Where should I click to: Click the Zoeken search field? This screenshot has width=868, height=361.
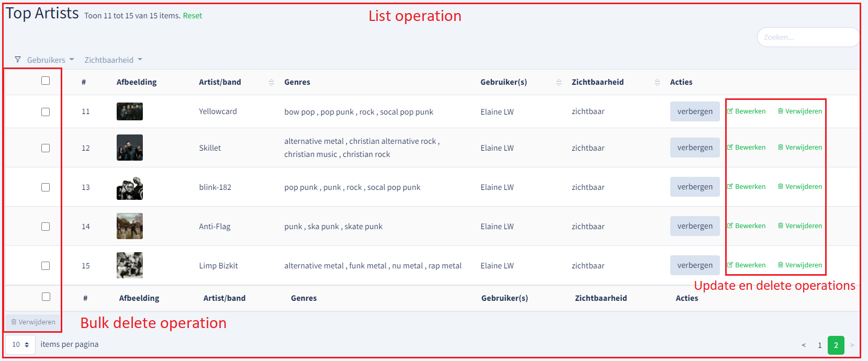[x=808, y=37]
